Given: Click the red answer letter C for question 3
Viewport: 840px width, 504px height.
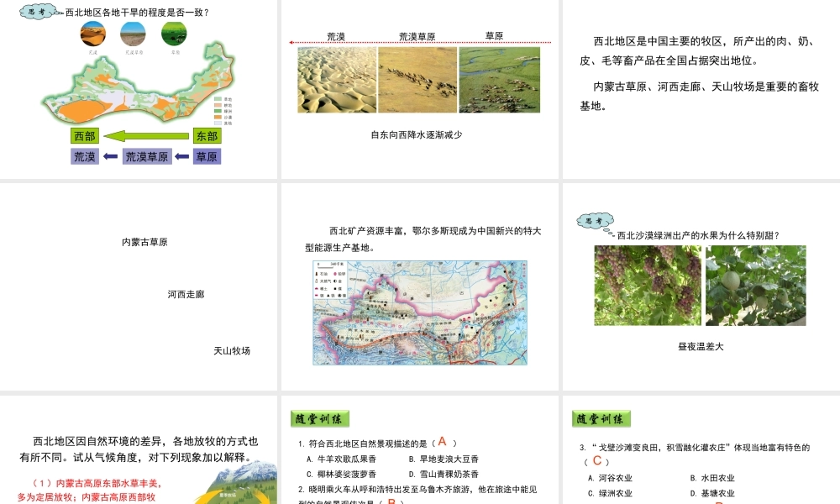Looking at the screenshot, I should pos(597,460).
